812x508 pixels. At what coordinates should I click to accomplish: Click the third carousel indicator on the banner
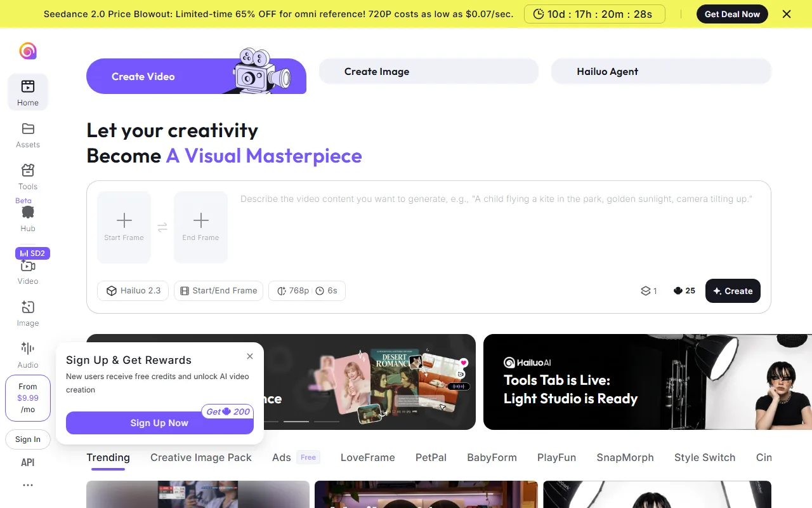click(x=327, y=421)
